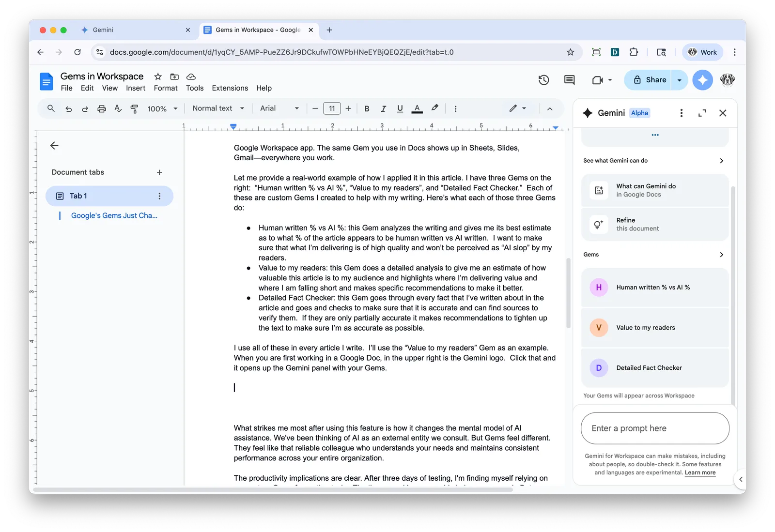This screenshot has width=775, height=532.
Task: Open the text color picker
Action: pyautogui.click(x=417, y=109)
